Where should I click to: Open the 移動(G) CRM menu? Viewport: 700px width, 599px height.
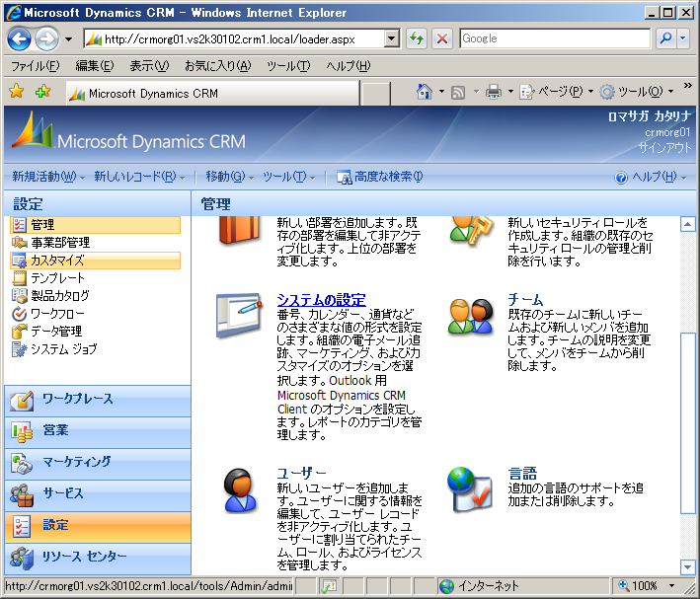click(229, 177)
